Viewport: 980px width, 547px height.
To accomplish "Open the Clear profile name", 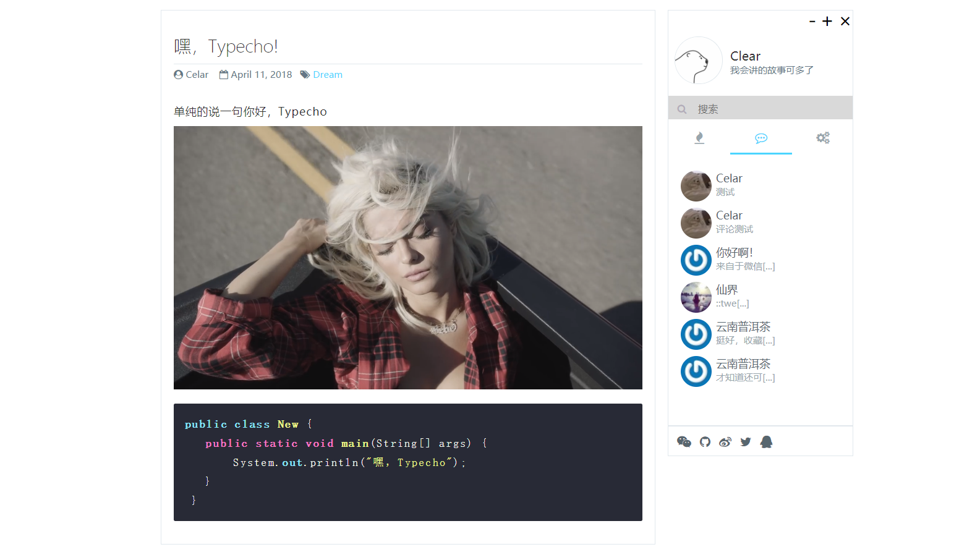I will [x=745, y=56].
